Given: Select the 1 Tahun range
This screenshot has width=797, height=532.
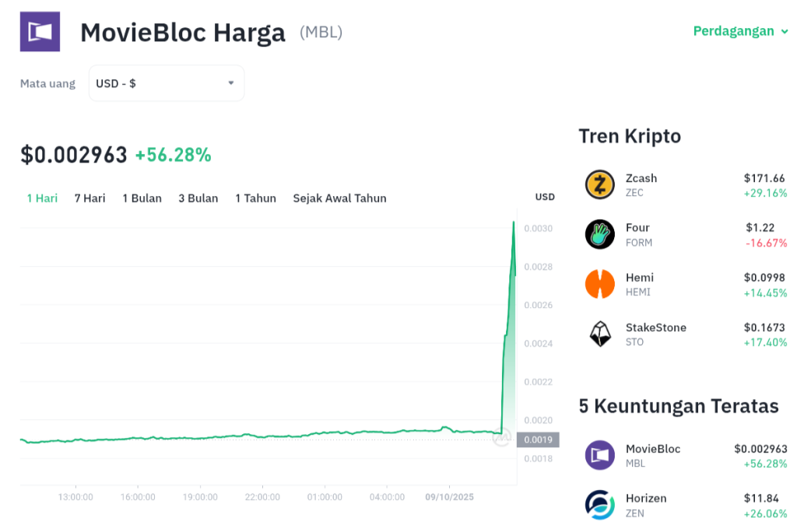Looking at the screenshot, I should click(255, 198).
